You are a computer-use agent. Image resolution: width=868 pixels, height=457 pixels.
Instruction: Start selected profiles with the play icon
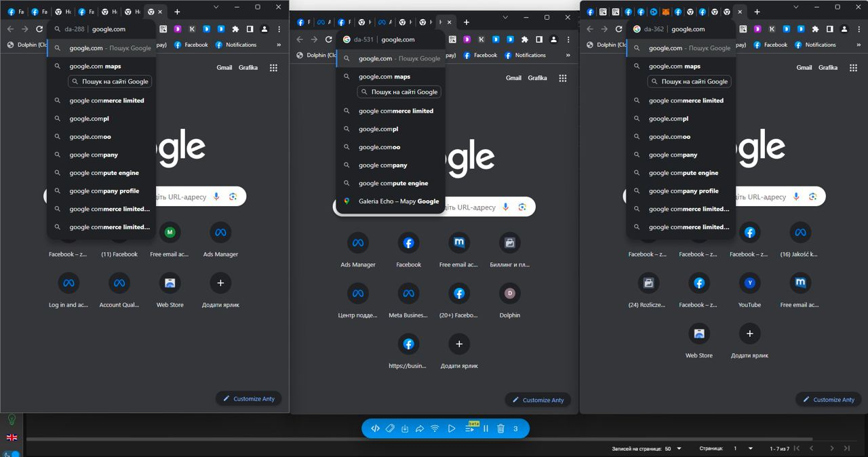tap(452, 429)
